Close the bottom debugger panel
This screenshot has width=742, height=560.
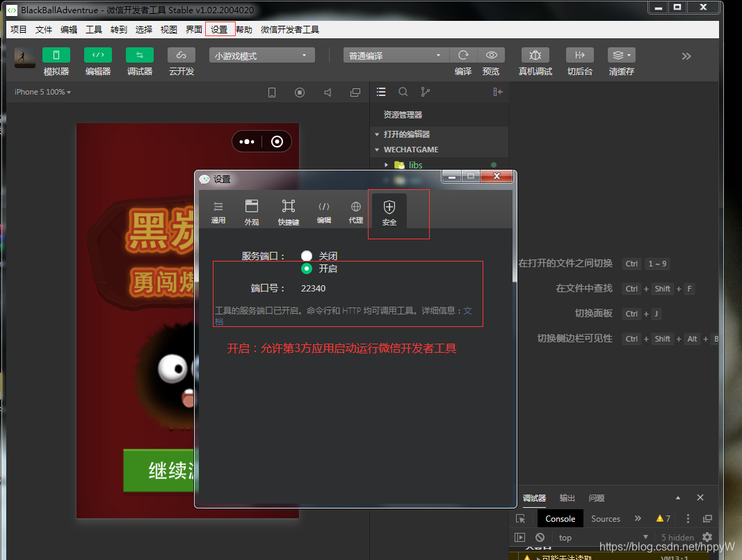click(700, 497)
